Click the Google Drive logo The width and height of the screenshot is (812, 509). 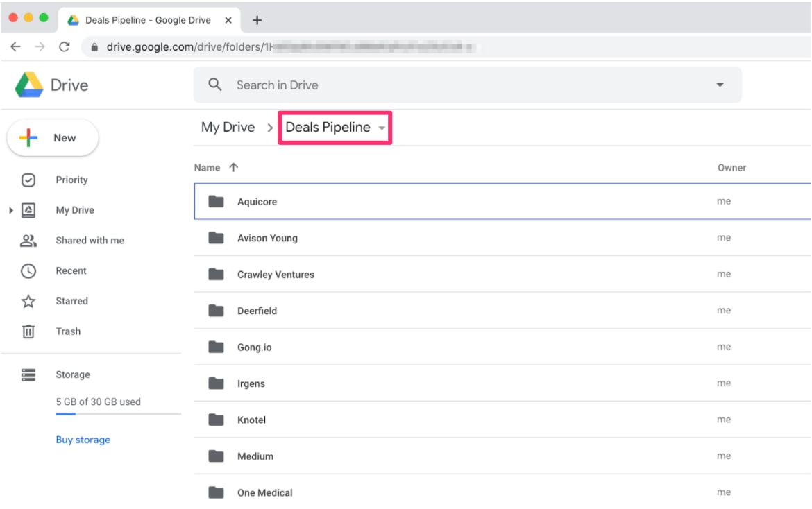29,85
